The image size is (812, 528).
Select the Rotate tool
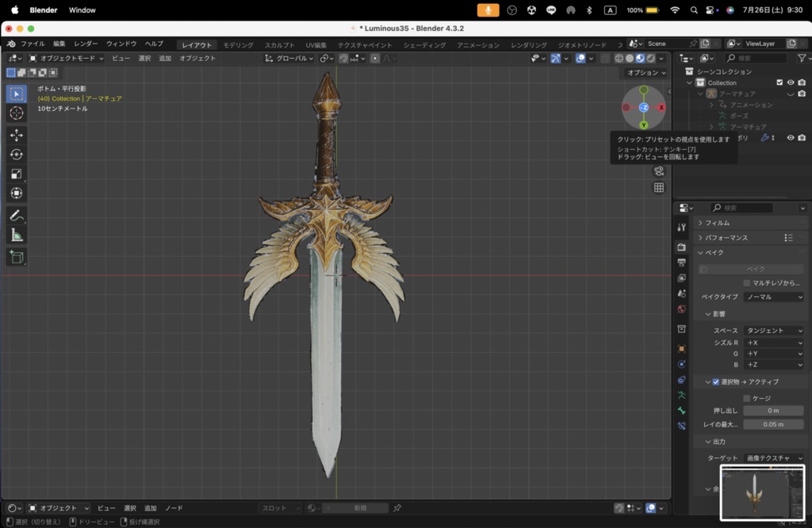[16, 155]
